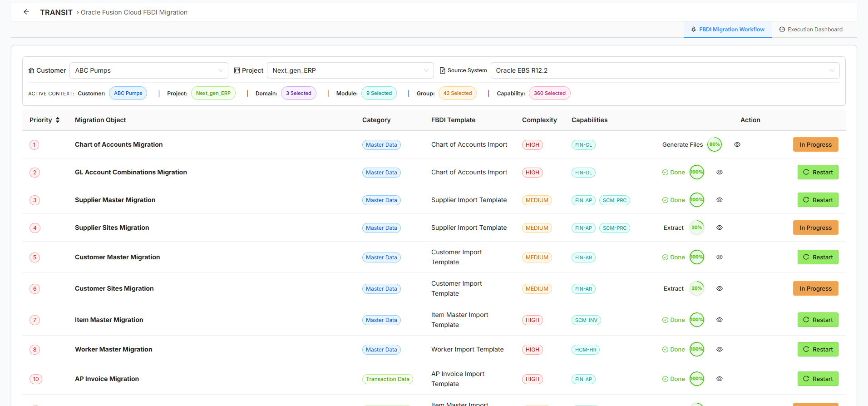Click the Source System document icon
The width and height of the screenshot is (868, 406).
click(x=443, y=70)
